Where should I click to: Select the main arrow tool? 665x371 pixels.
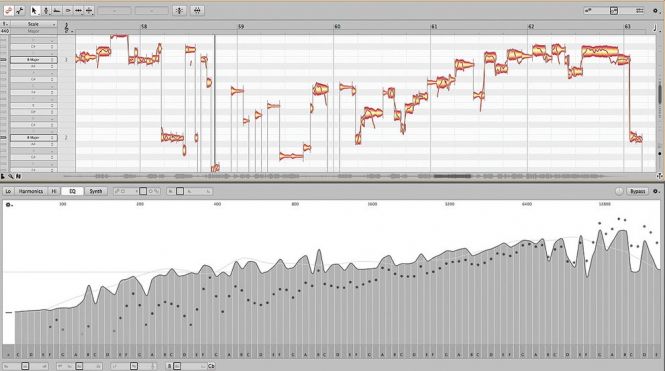(x=35, y=11)
